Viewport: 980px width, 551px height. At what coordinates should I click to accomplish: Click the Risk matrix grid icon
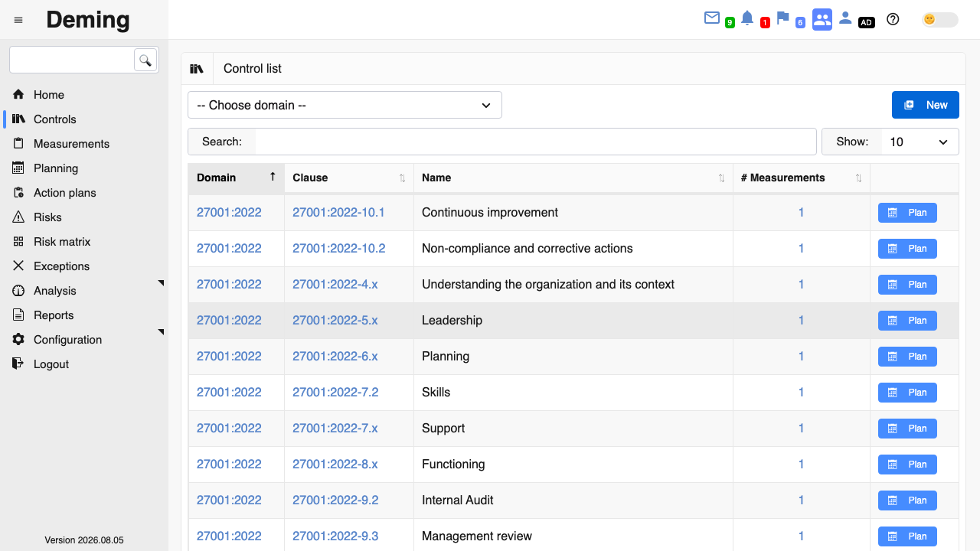(x=18, y=242)
